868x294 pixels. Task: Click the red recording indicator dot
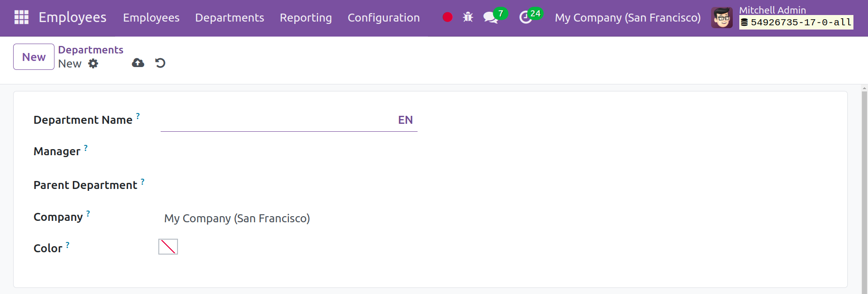coord(448,17)
